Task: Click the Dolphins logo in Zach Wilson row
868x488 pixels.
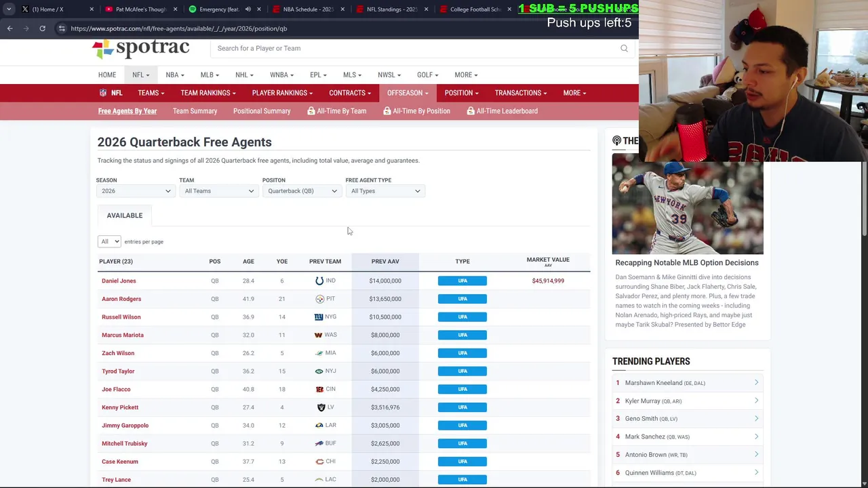Action: (319, 353)
